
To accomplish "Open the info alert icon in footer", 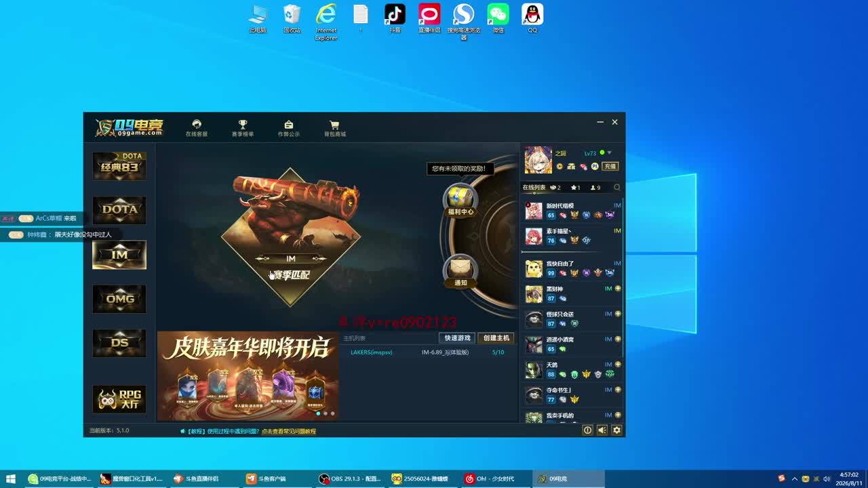I will coord(587,430).
